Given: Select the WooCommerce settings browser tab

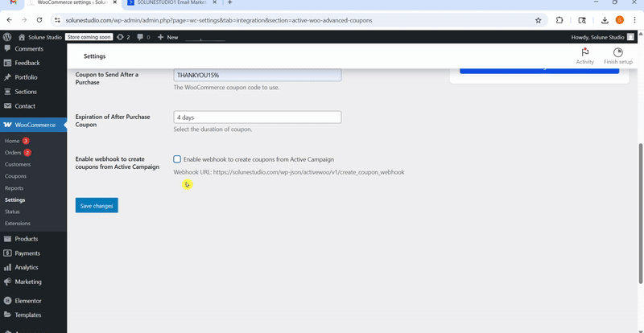Looking at the screenshot, I should pos(72,2).
